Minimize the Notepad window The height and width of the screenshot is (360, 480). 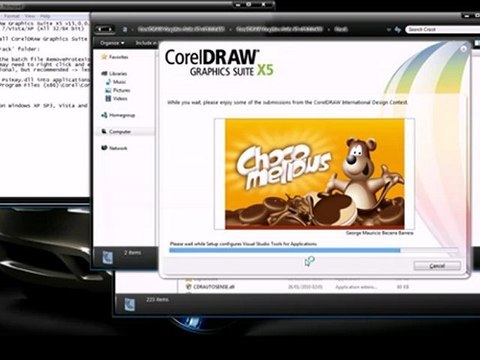(237, 5)
